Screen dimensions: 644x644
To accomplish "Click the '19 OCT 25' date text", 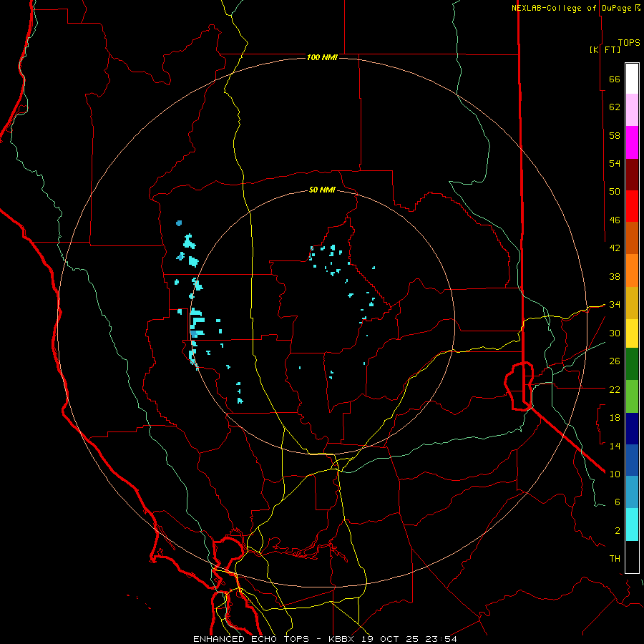I will [389, 639].
